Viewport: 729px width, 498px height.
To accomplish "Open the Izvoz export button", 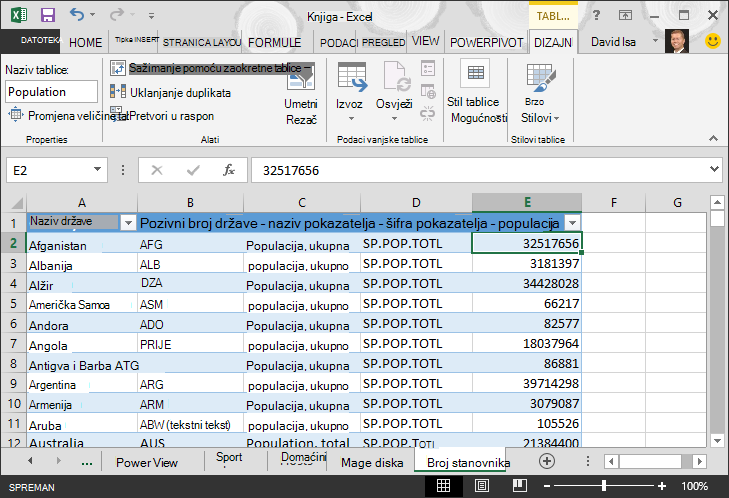I will 350,92.
